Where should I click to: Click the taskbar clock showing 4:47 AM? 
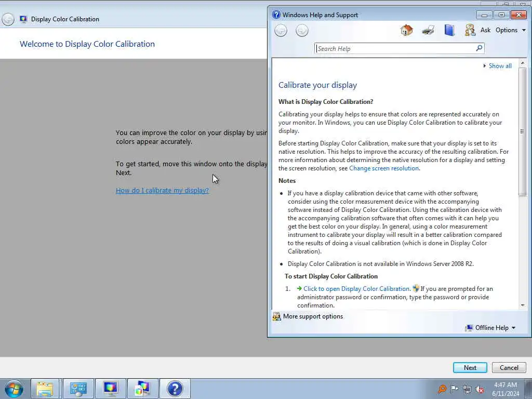pos(506,389)
